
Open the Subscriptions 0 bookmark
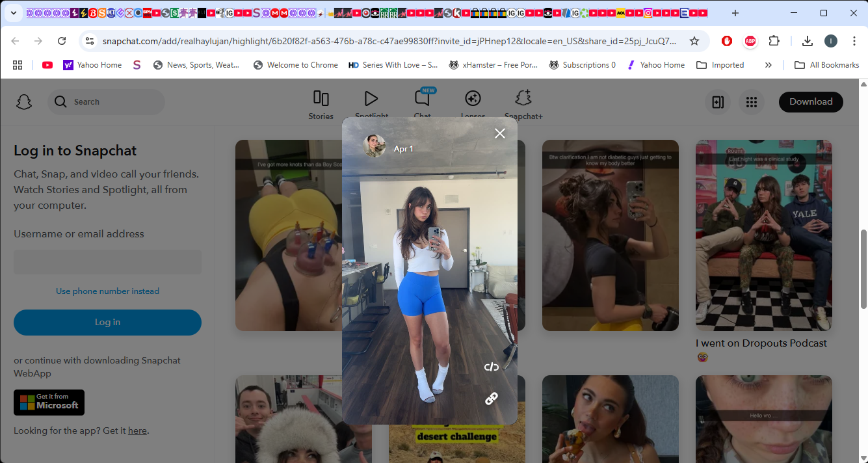(583, 65)
